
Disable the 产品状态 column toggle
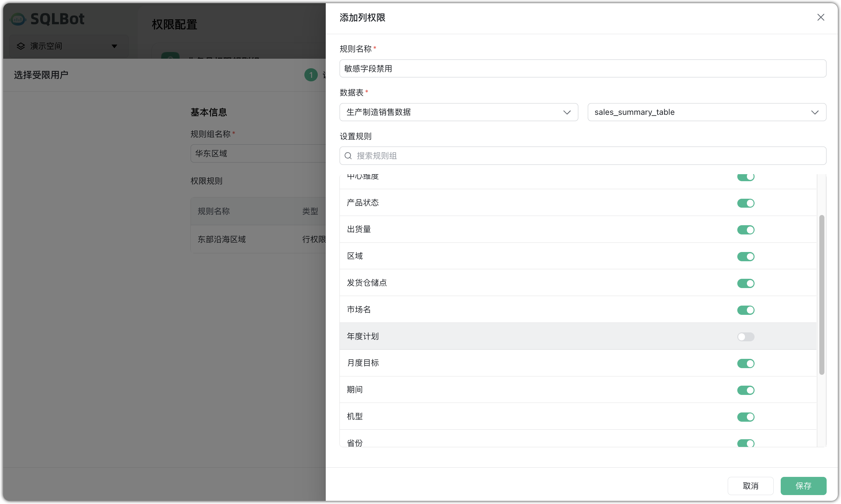pyautogui.click(x=746, y=203)
